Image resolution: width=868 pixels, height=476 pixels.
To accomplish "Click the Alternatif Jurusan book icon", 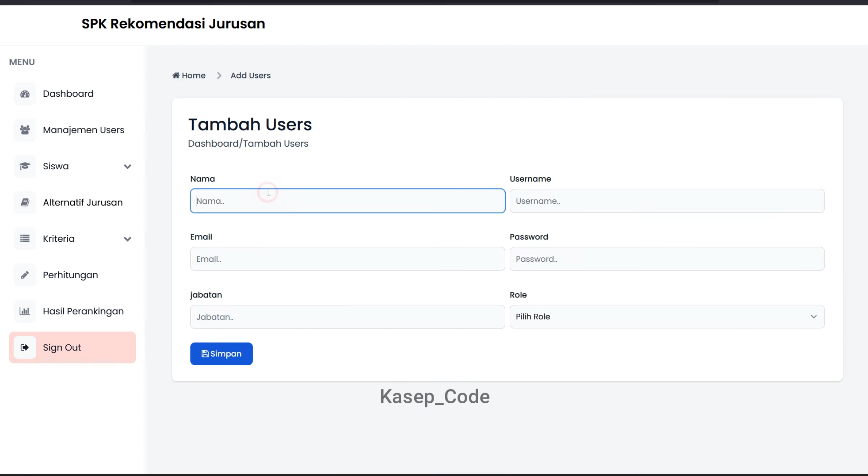I will point(25,202).
